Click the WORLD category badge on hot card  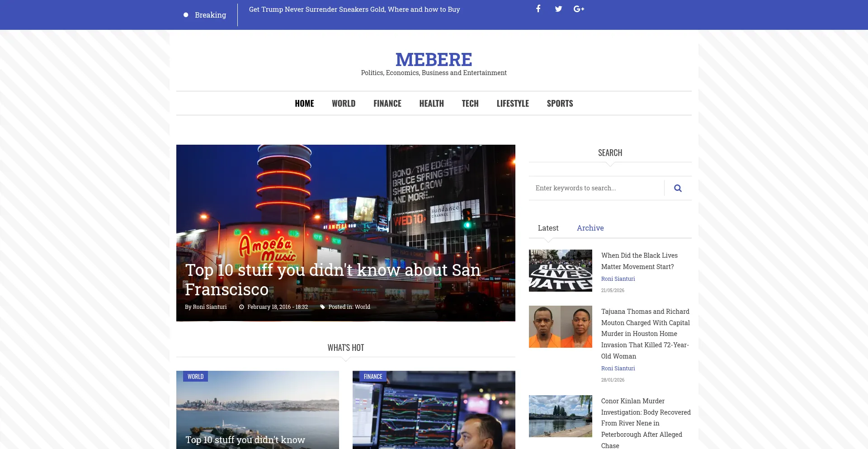pos(195,376)
